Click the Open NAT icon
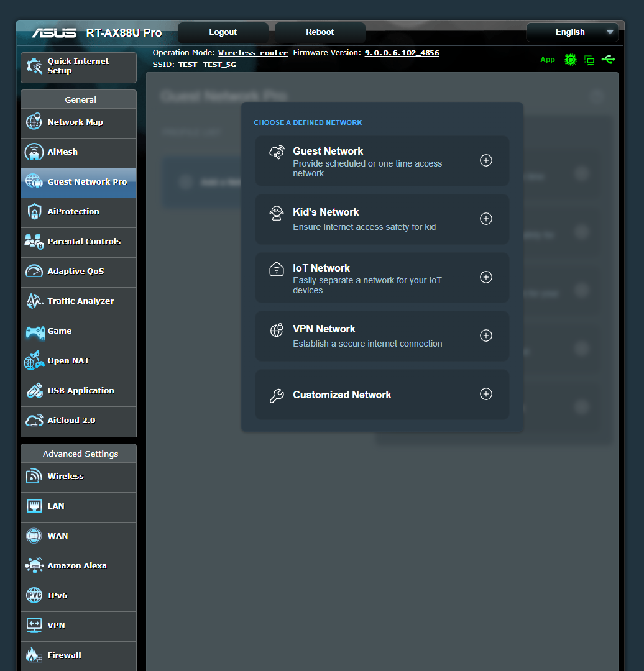The height and width of the screenshot is (671, 644). [34, 360]
